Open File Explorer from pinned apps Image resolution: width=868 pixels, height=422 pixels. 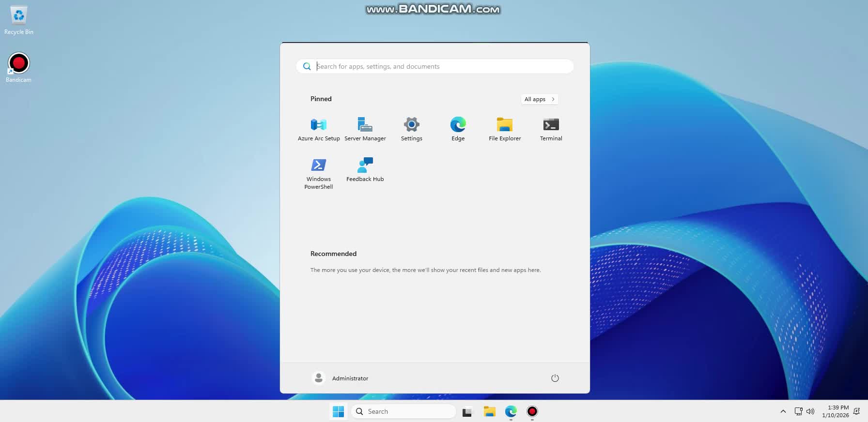tap(505, 129)
